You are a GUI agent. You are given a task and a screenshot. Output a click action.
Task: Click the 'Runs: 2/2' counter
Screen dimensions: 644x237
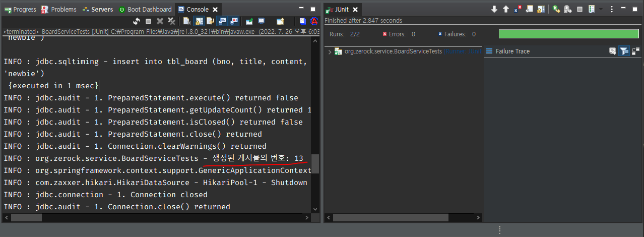(x=344, y=34)
